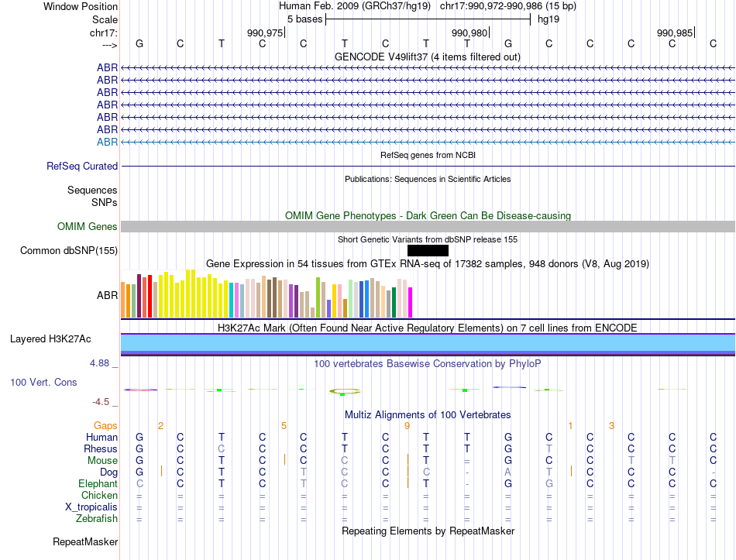
Task: Click the orange gap count '9'
Action: coord(407,426)
